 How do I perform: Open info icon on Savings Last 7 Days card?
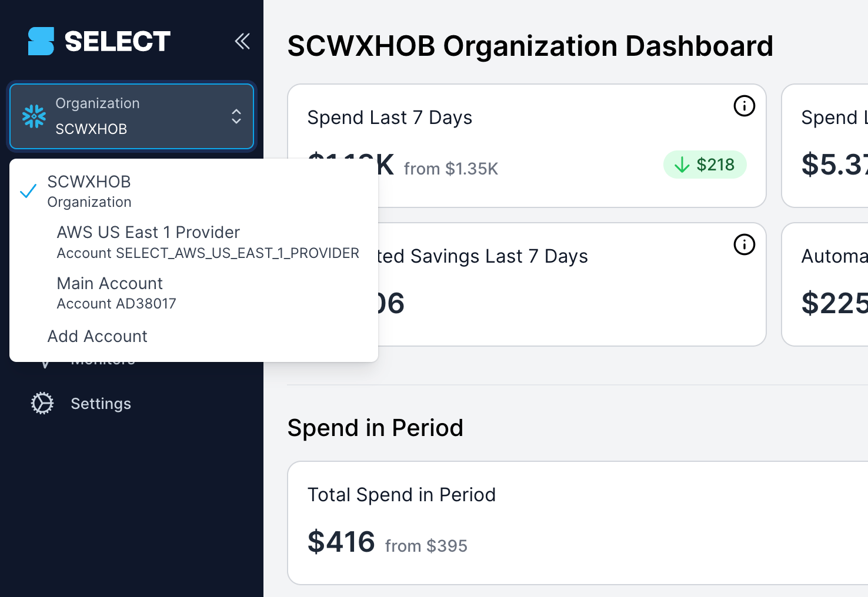click(745, 244)
